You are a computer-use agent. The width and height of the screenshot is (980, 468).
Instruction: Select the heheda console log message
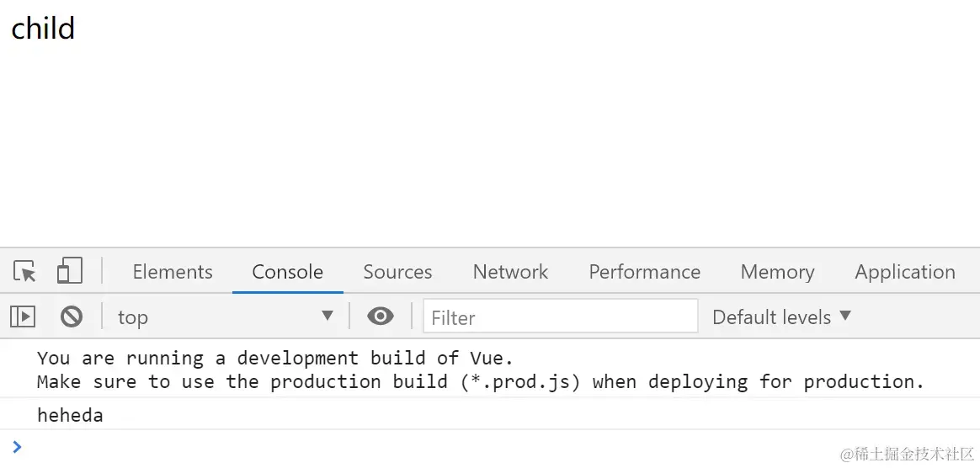coord(70,415)
